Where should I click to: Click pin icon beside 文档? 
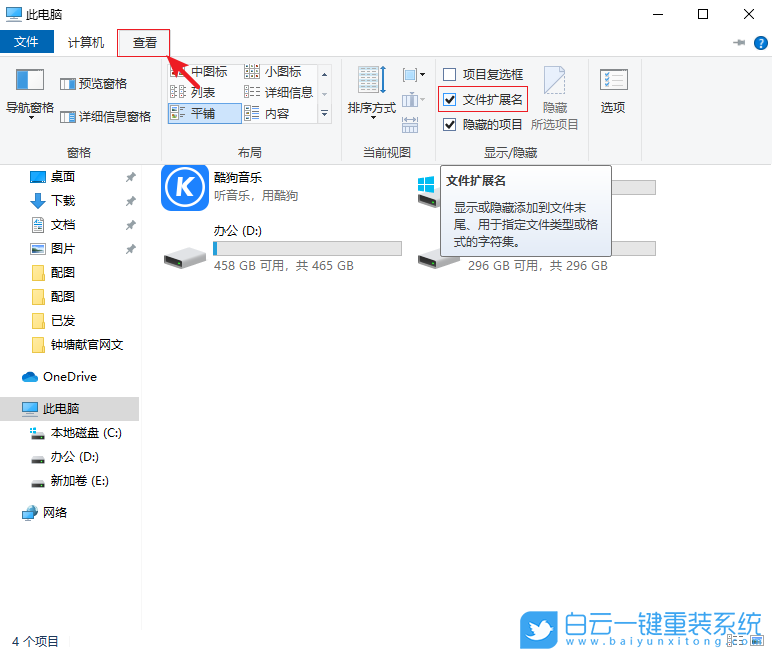pyautogui.click(x=131, y=225)
